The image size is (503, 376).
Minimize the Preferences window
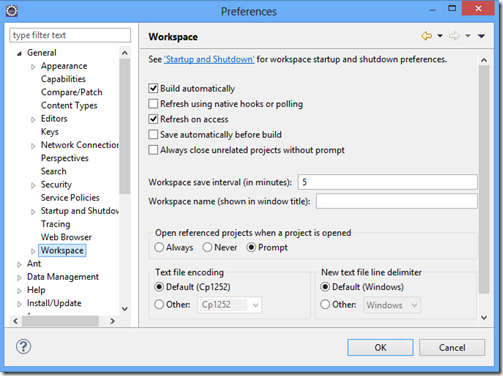click(x=432, y=10)
